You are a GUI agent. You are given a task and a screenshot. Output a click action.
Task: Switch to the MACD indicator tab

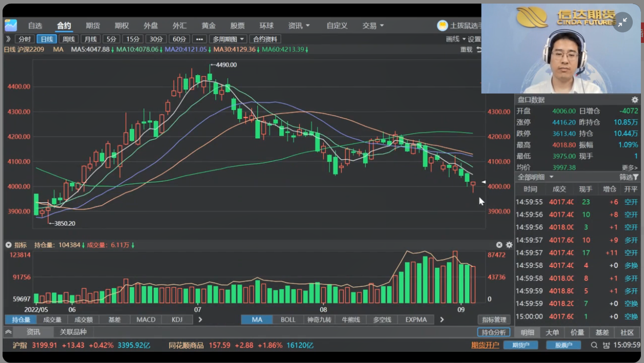point(146,320)
